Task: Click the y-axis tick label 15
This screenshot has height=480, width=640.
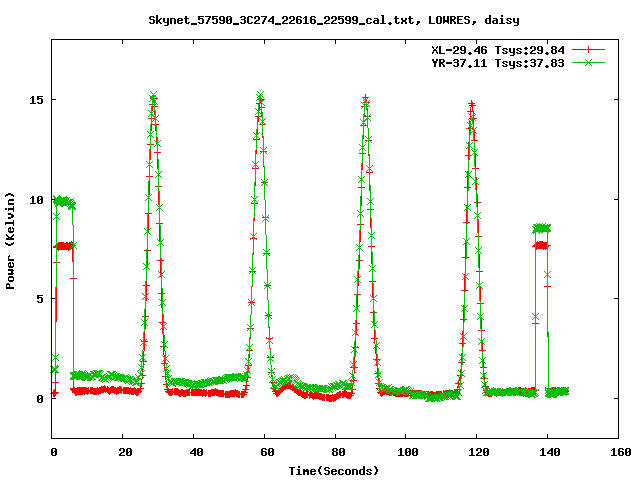Action: [36, 100]
